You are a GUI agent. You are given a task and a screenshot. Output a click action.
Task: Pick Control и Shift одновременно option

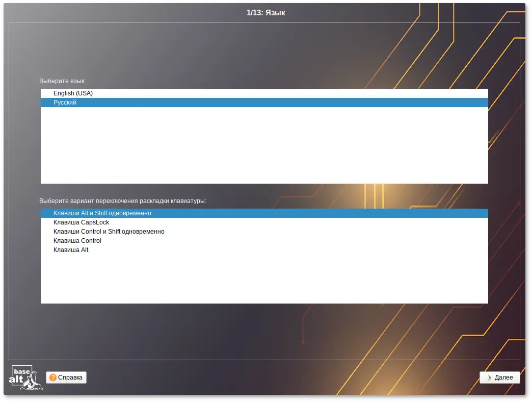pos(109,232)
